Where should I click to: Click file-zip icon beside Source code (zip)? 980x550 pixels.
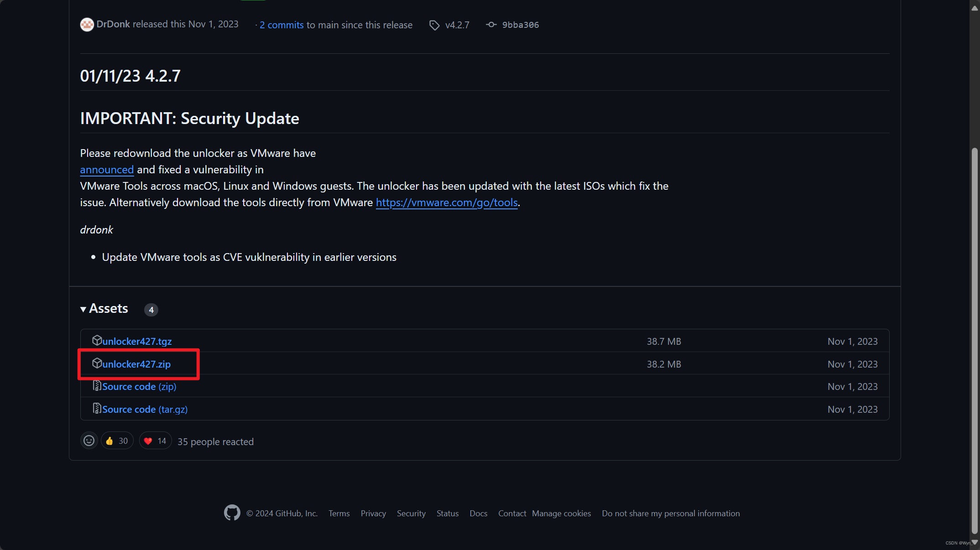(97, 386)
